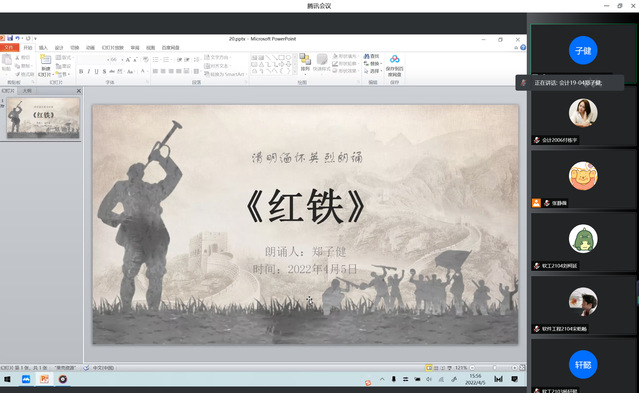Open the Insert ribbon tab
639x393 pixels.
pyautogui.click(x=43, y=48)
